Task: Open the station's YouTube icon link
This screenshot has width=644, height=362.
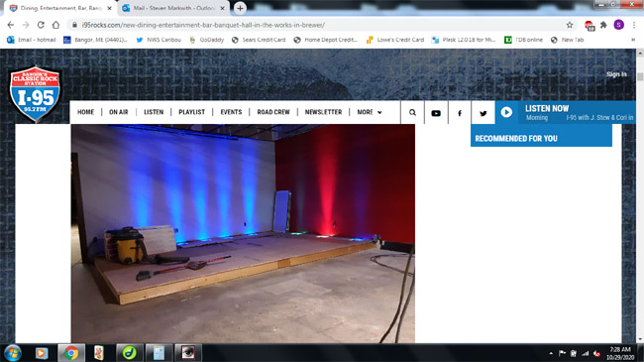Action: [x=436, y=113]
